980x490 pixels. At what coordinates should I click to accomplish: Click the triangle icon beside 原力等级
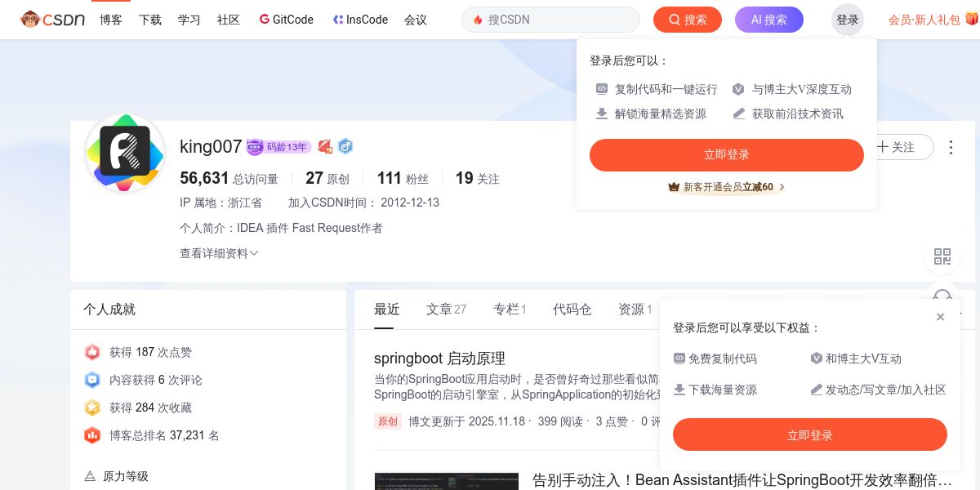[x=90, y=476]
